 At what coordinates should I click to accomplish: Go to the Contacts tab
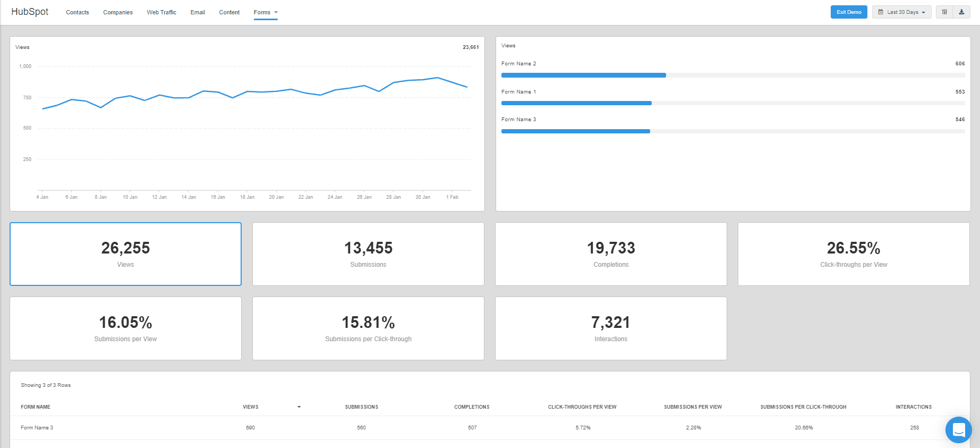(78, 12)
